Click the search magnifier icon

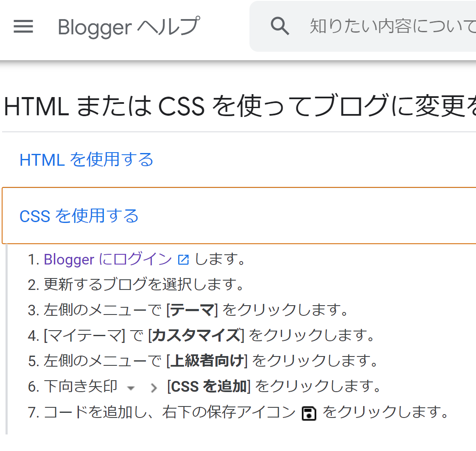coord(280,26)
